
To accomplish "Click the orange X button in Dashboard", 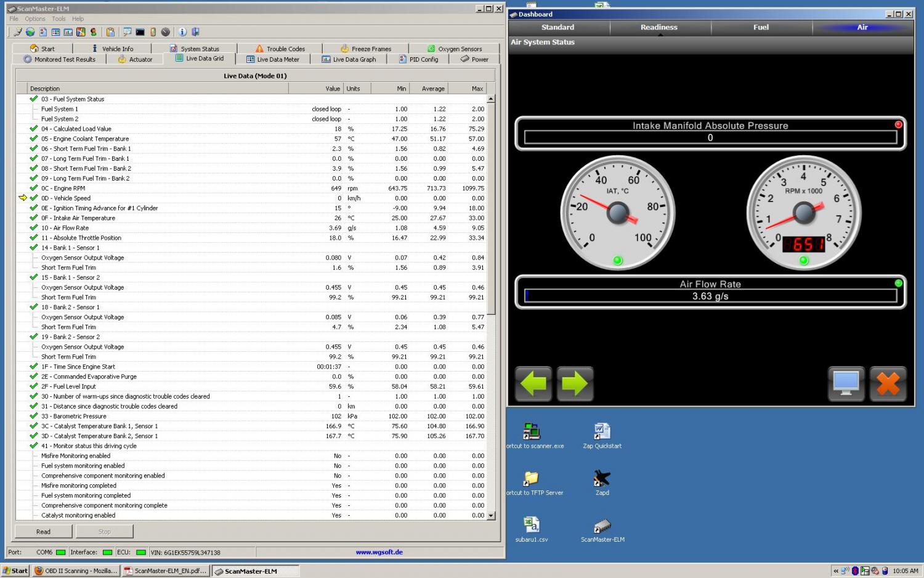I will tap(888, 384).
